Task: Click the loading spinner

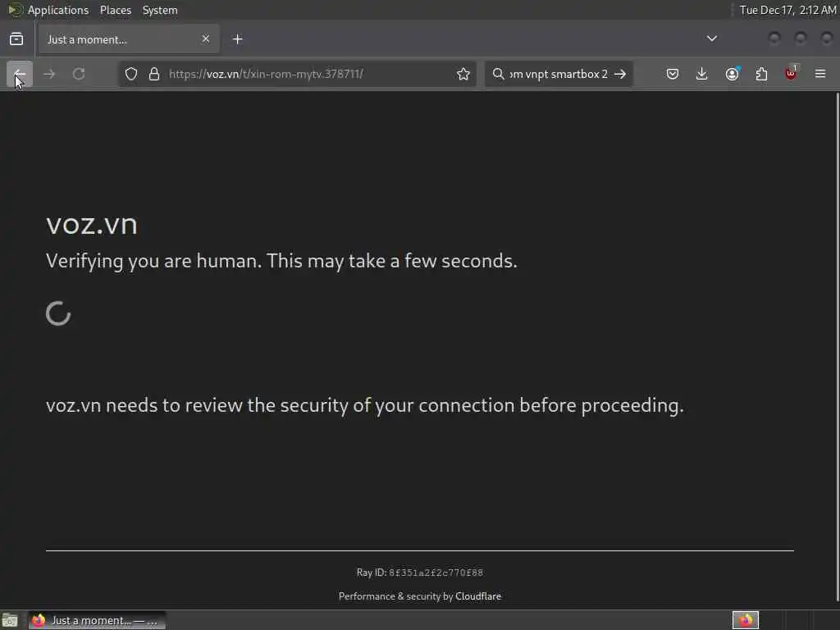Action: pos(58,313)
